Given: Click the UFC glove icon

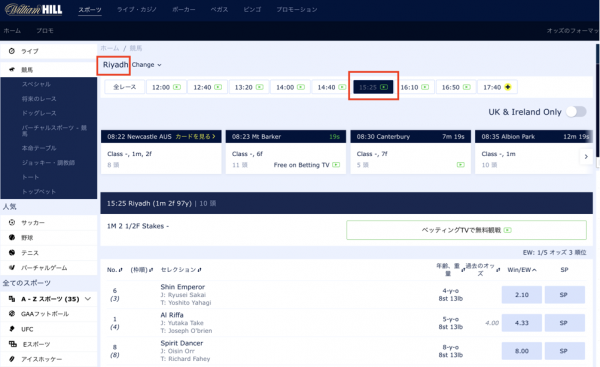Looking at the screenshot, I should point(12,329).
